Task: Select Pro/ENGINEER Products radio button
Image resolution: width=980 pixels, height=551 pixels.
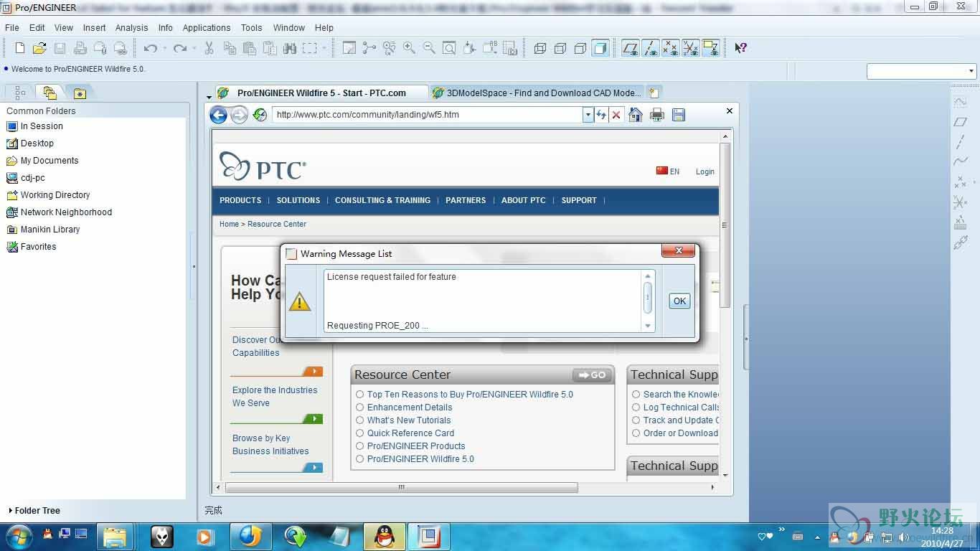Action: [x=360, y=446]
